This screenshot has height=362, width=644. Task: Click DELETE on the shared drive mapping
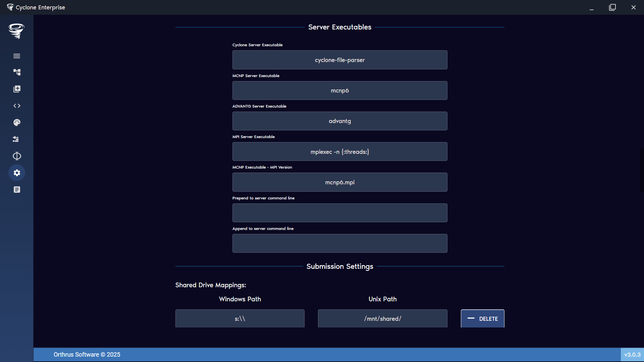pyautogui.click(x=483, y=318)
